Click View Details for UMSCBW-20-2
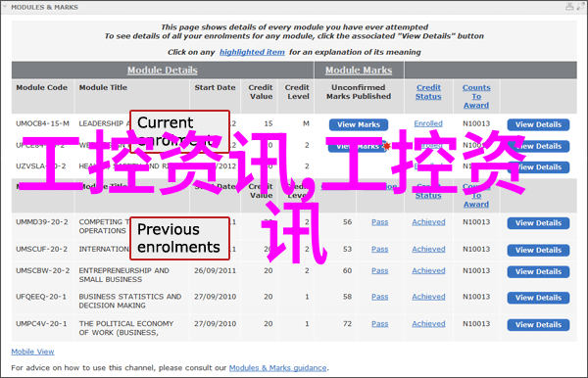Image resolution: width=588 pixels, height=378 pixels. tap(538, 272)
